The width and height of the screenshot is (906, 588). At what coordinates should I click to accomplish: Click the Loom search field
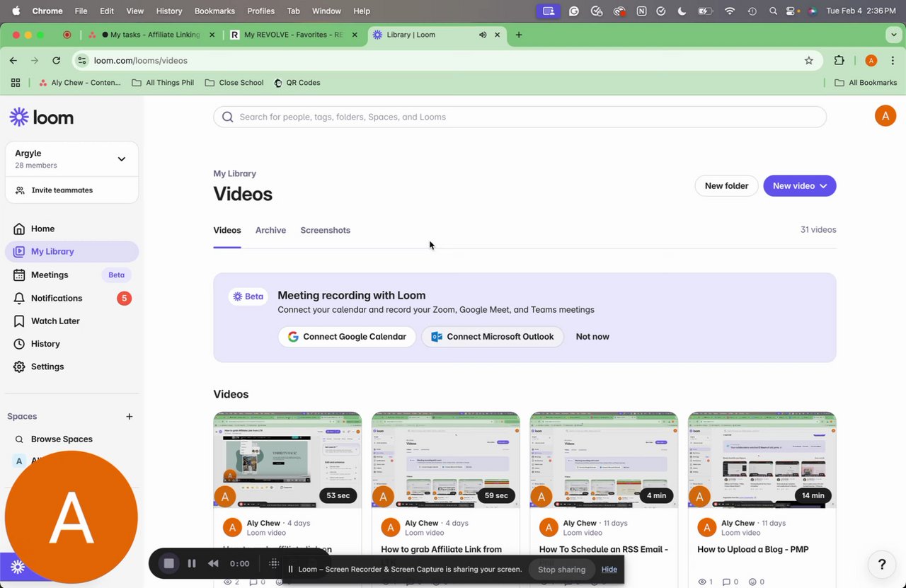520,117
